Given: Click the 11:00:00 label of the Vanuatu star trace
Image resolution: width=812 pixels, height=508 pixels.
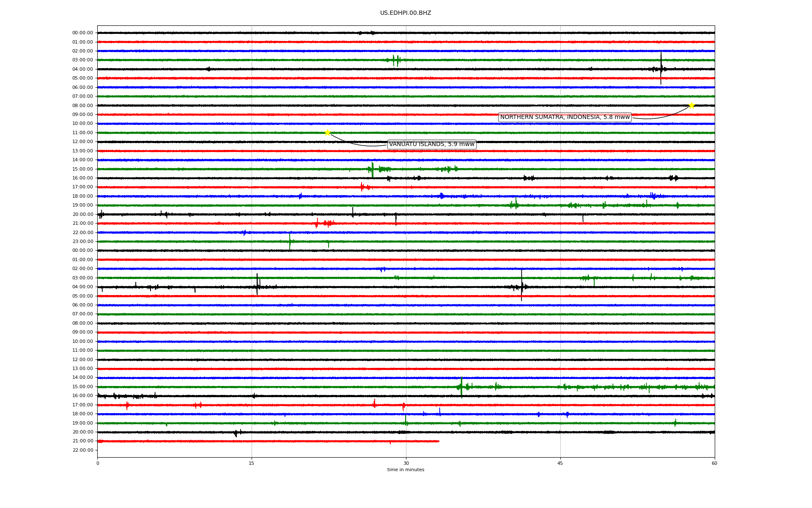Looking at the screenshot, I should [82, 133].
